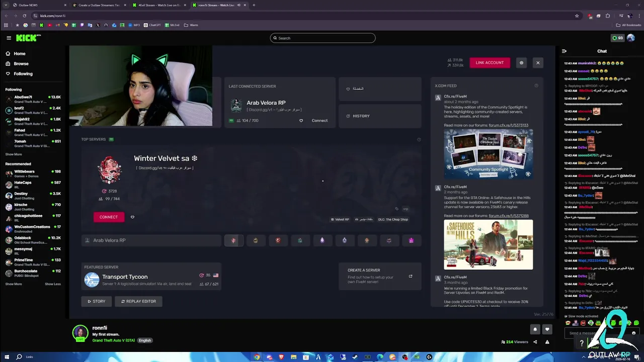Viewport: 644px width, 362px height.
Task: Select eighth top-server icon (dark pink)
Action: [389, 240]
